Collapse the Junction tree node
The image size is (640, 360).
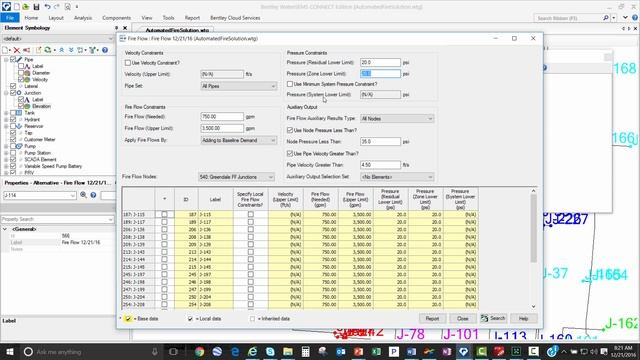[x=6, y=93]
